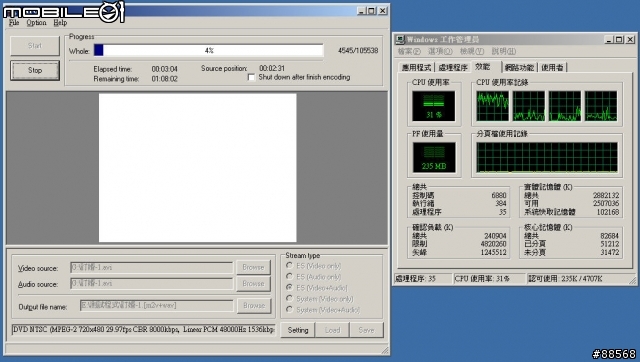Click the Task Manager resize grip
Image resolution: width=640 pixels, height=362 pixels.
[x=633, y=280]
